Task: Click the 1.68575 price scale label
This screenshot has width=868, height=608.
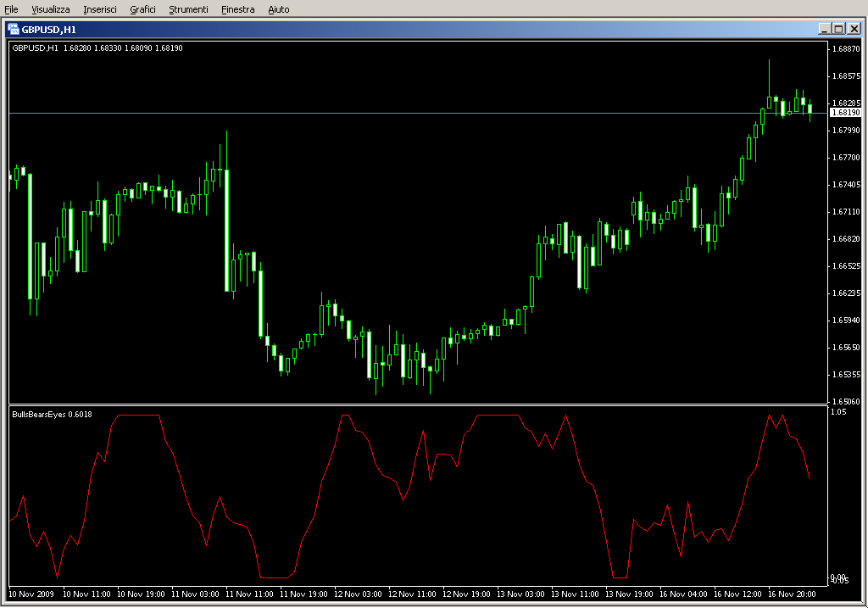Action: coord(847,75)
